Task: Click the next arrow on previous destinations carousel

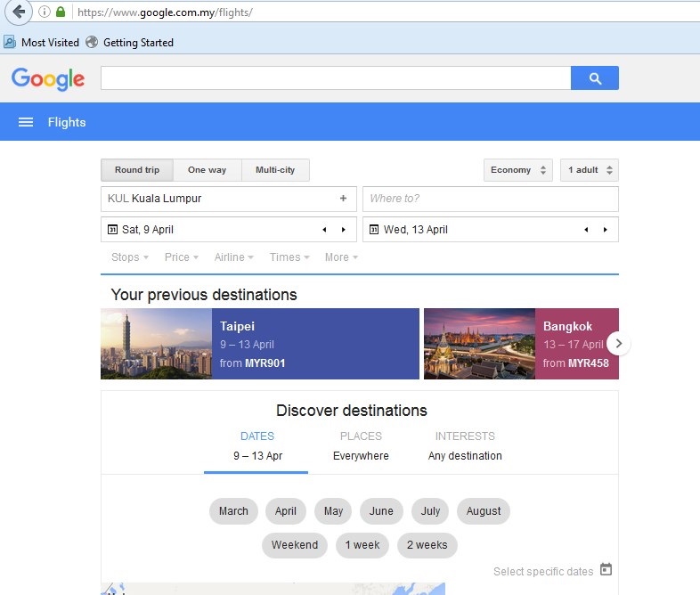Action: tap(618, 343)
